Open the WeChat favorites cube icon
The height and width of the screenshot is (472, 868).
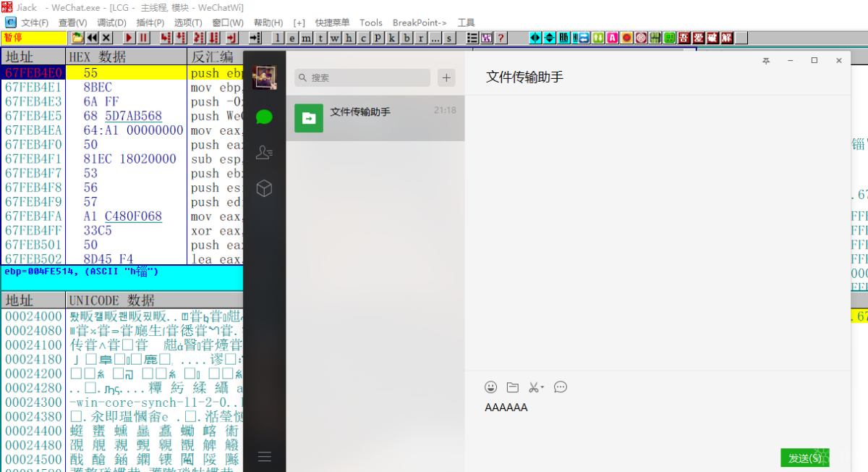click(264, 189)
